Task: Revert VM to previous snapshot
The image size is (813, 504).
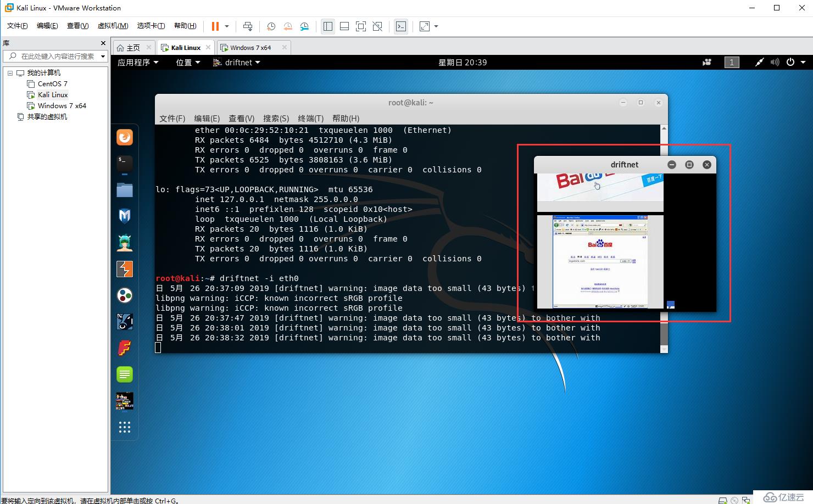Action: 288,26
